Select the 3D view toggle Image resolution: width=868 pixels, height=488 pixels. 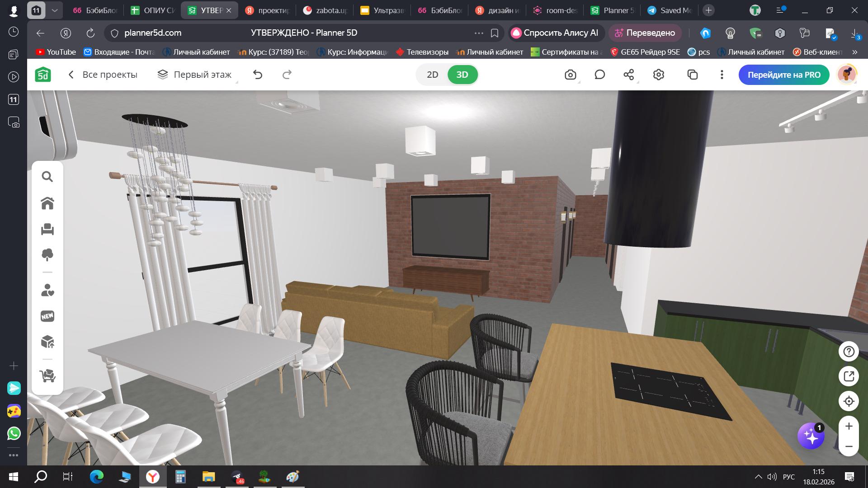point(462,75)
